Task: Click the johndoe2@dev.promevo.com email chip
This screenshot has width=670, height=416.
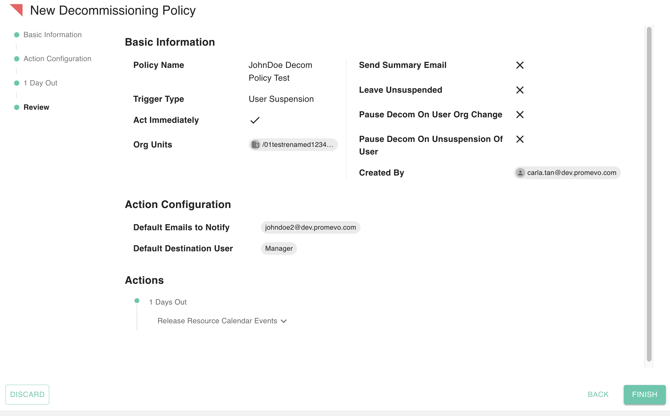Action: pos(310,227)
